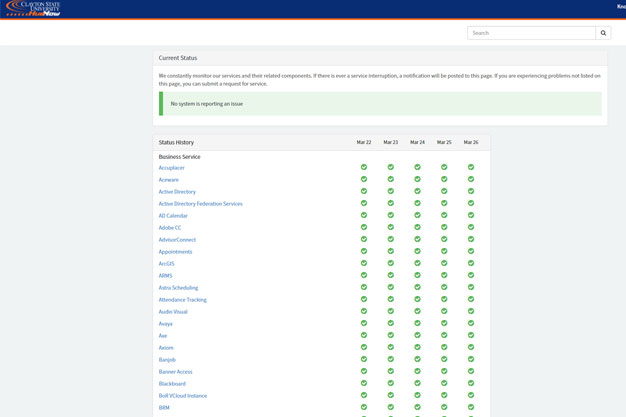The height and width of the screenshot is (417, 626).
Task: Click AdvisorConnect's Mar 23 status icon
Action: click(x=390, y=239)
